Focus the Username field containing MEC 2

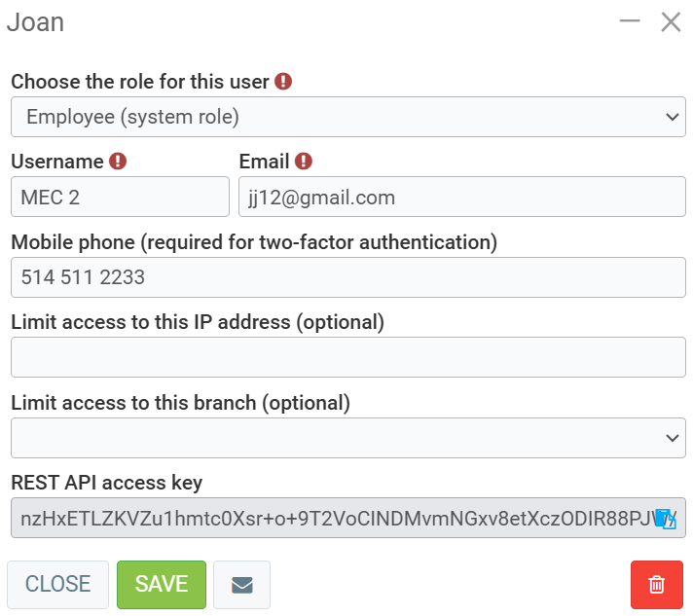[x=120, y=197]
